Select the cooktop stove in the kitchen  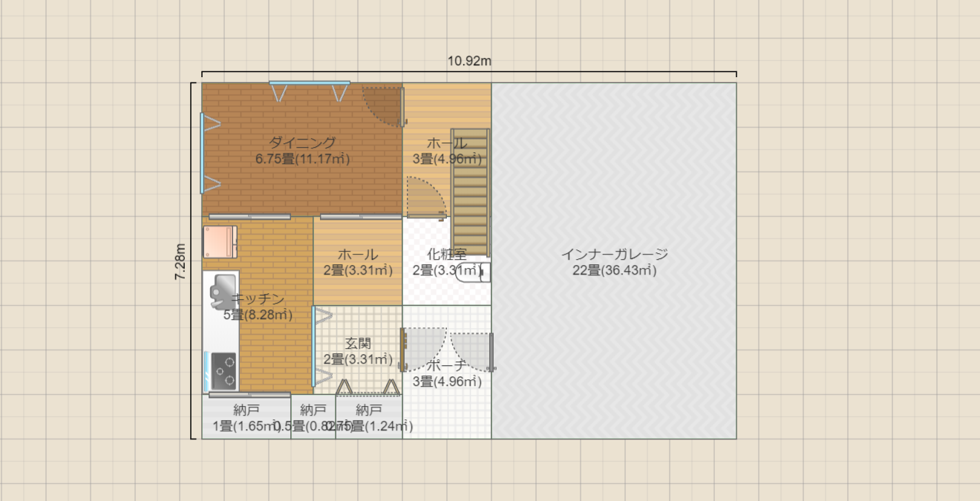pyautogui.click(x=224, y=370)
